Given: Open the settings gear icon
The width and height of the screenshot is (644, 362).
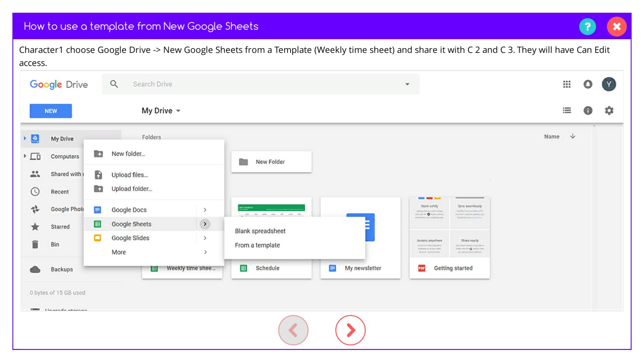Looking at the screenshot, I should point(609,111).
